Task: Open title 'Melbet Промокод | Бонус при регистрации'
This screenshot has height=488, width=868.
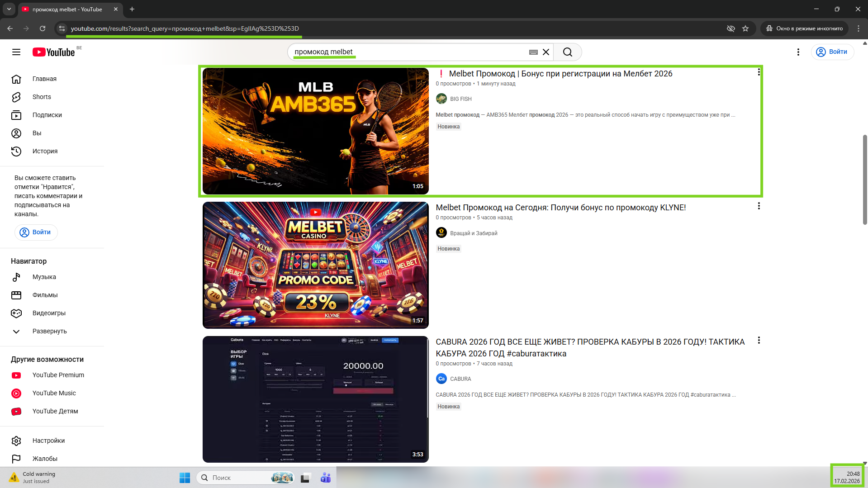Action: 554,74
